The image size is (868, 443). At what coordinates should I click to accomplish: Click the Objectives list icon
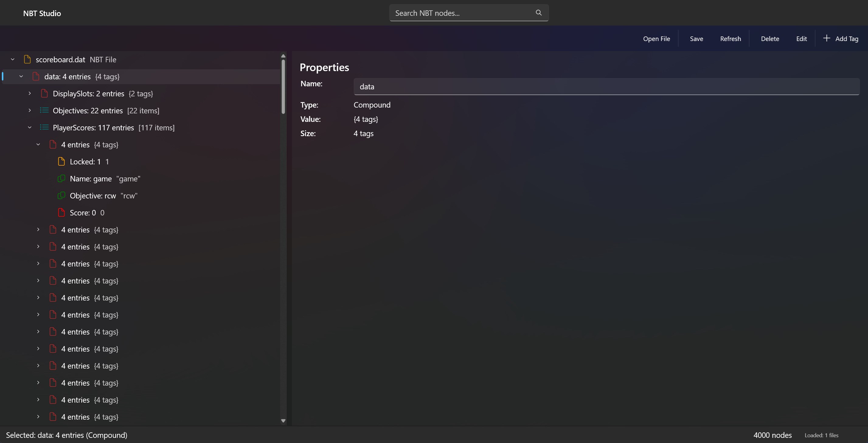[x=44, y=110]
